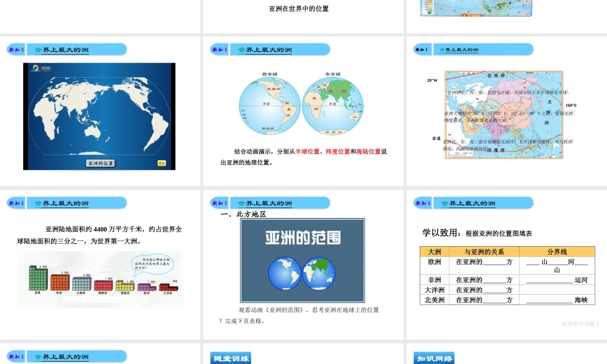Select the 随堂训练 section header
Image resolution: width=607 pixels, height=364 pixels.
coord(230,358)
